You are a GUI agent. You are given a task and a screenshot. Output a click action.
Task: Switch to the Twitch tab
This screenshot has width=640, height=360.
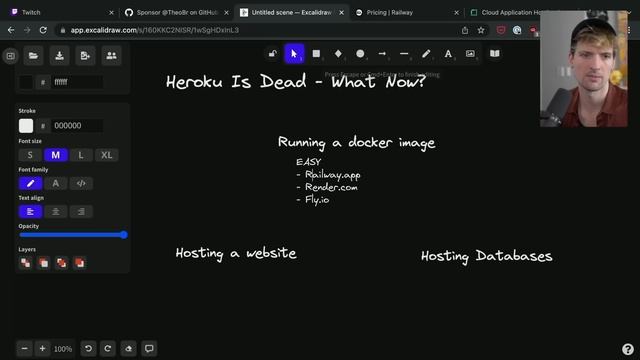point(61,13)
